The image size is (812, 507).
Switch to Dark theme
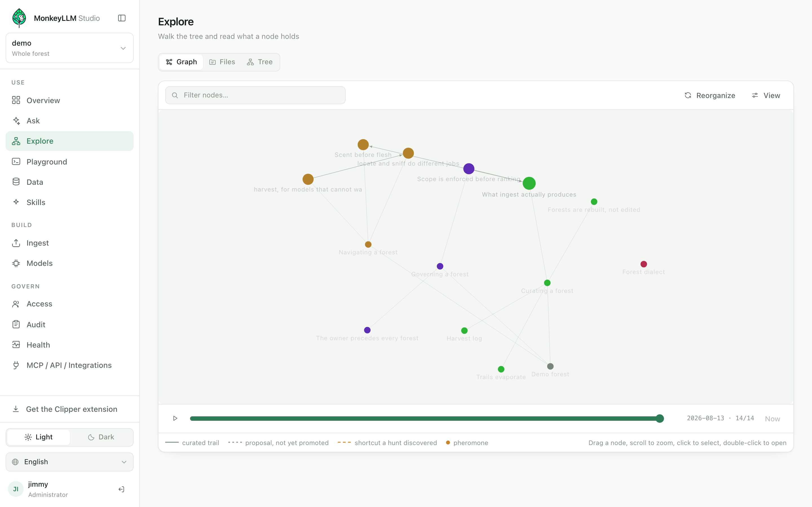[x=101, y=437]
